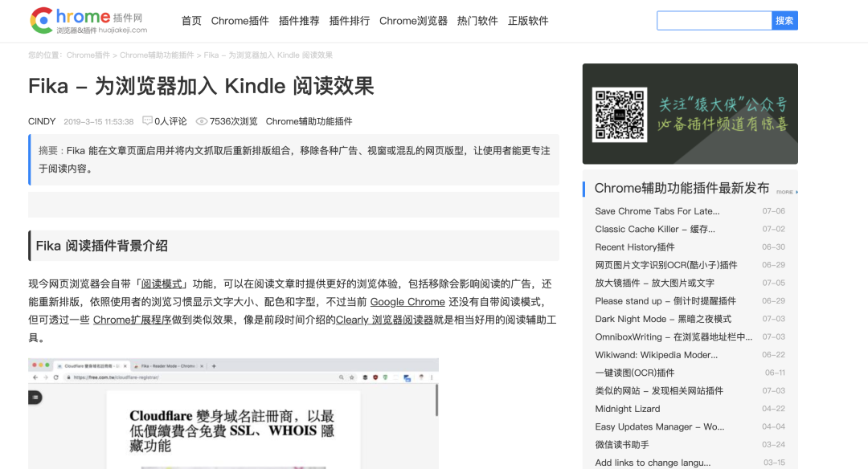
Task: Open 一键读图(OCR)插件 entry
Action: pos(635,373)
